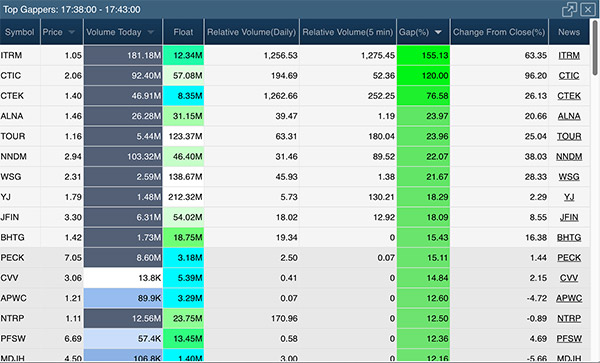Image resolution: width=600 pixels, height=363 pixels.
Task: Sort by Relative Volume(5 min) header
Action: 348,32
